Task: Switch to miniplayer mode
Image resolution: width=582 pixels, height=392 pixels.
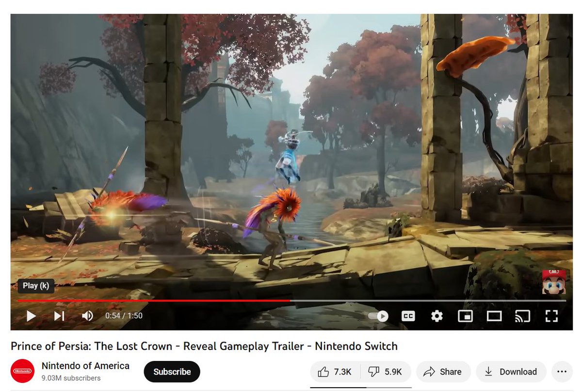Action: pos(465,316)
